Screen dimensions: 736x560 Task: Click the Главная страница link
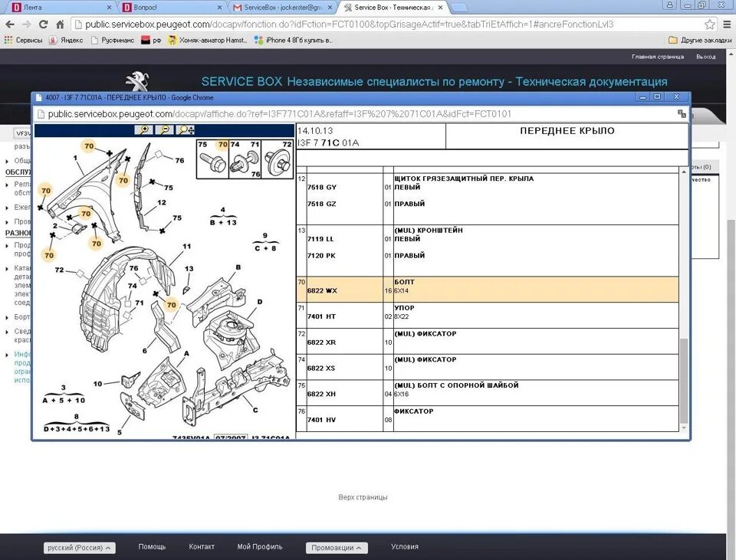click(x=658, y=57)
